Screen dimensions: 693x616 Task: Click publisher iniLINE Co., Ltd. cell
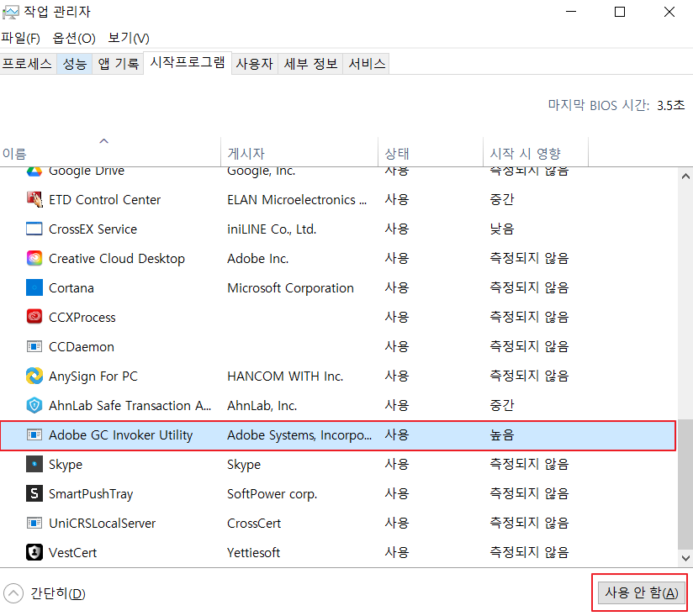pos(272,229)
